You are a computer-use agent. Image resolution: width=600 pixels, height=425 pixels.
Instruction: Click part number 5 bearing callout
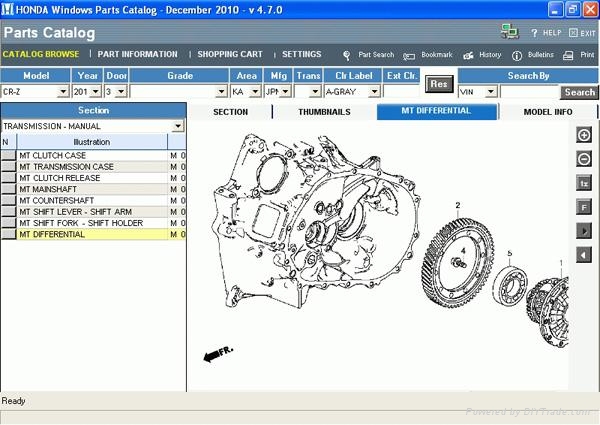[x=510, y=253]
